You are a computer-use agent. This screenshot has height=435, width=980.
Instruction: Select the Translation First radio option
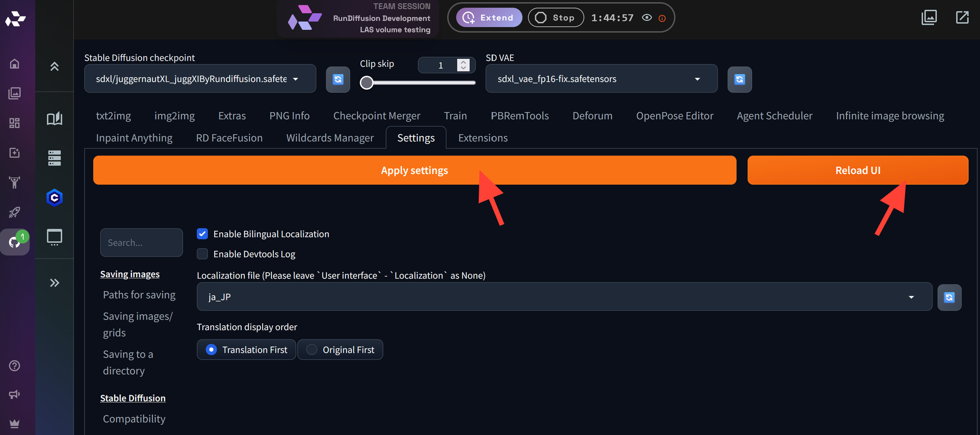[x=246, y=350]
